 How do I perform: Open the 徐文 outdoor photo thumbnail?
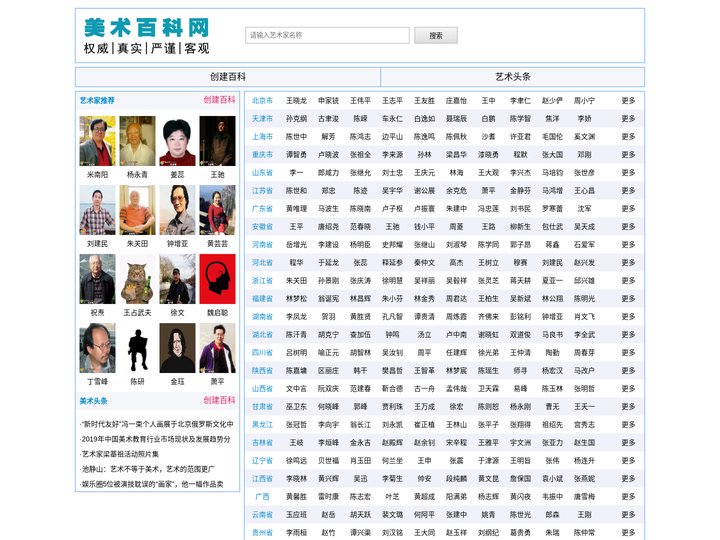177,279
